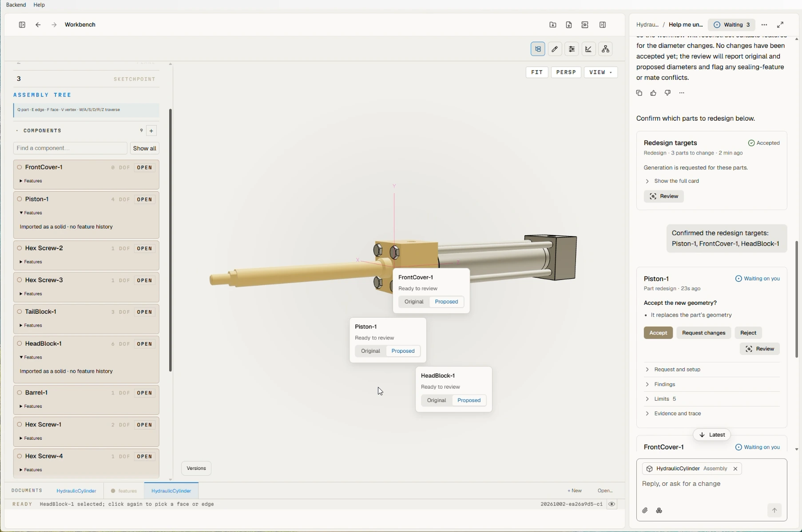Click in Find a component field
Viewport: 802px width, 532px height.
(70, 148)
